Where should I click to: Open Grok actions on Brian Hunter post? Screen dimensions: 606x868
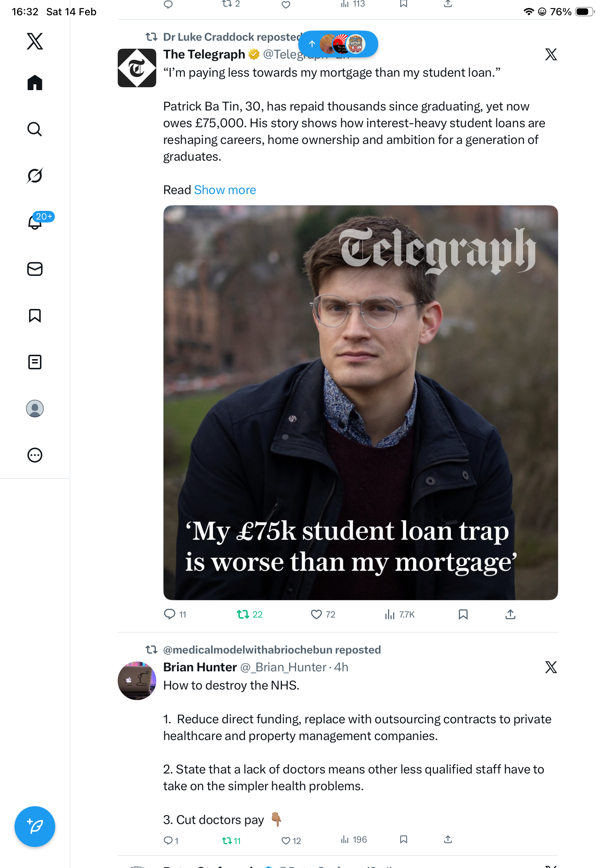[551, 667]
